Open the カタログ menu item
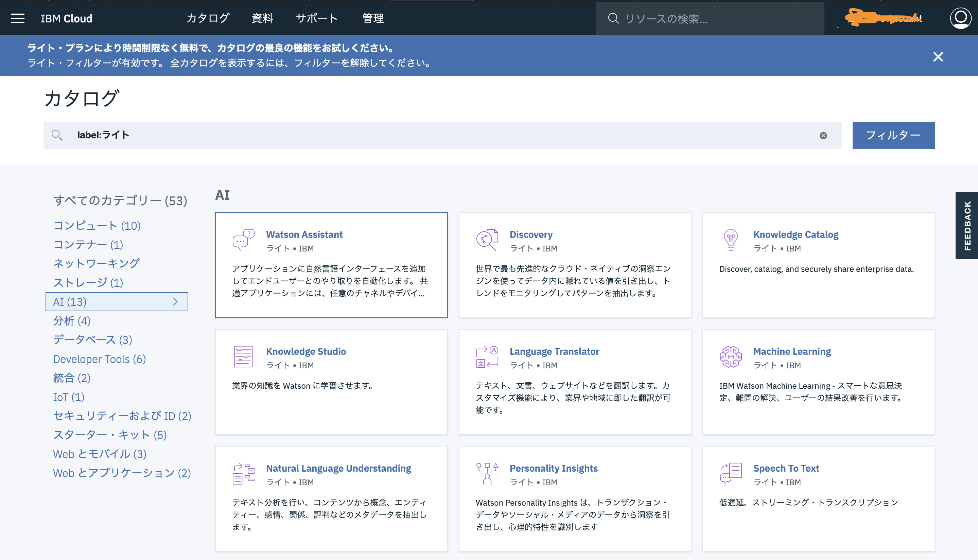 click(208, 18)
